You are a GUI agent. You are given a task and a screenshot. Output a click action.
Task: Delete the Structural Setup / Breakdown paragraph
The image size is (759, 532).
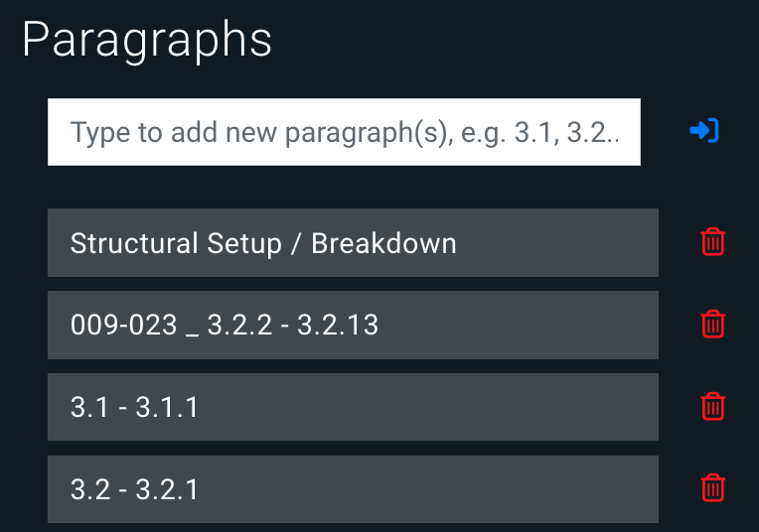pos(713,242)
